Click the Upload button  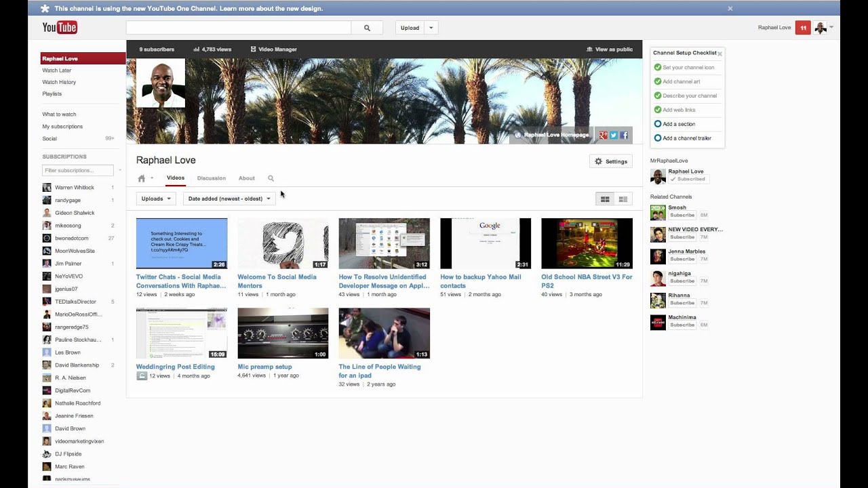coord(410,28)
